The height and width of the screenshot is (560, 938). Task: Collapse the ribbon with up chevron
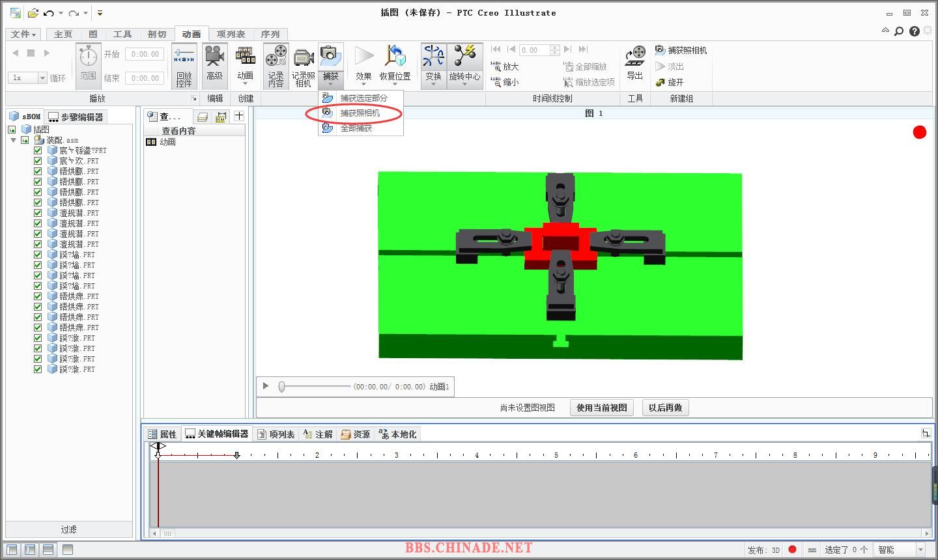(x=885, y=30)
